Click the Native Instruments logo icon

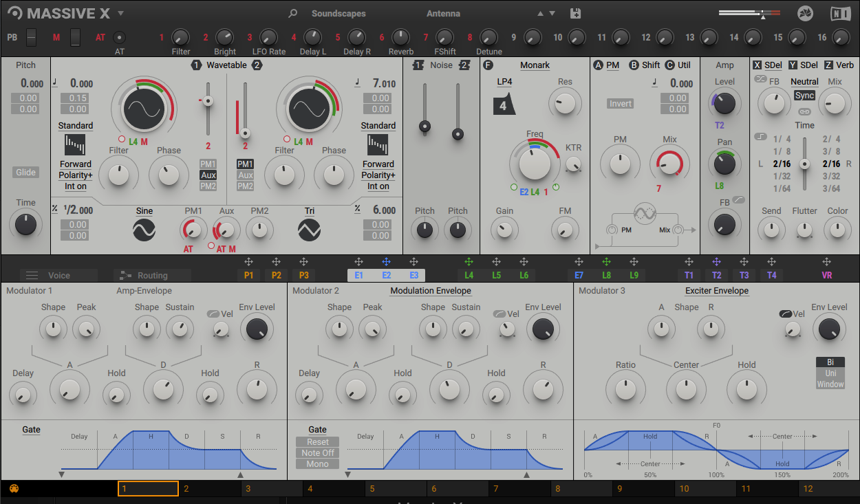pos(840,14)
